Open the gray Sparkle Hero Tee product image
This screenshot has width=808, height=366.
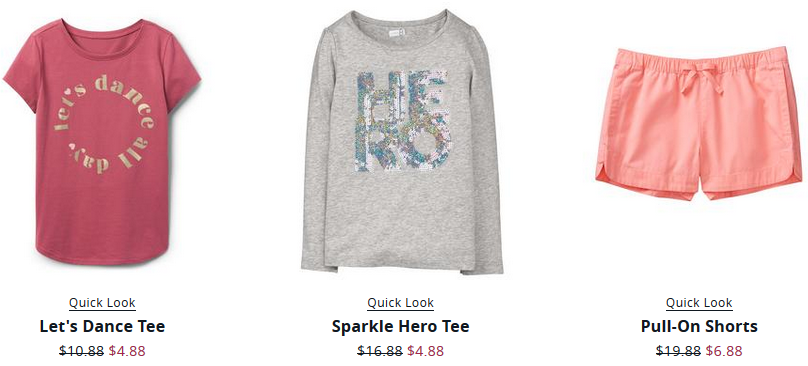coord(401,142)
